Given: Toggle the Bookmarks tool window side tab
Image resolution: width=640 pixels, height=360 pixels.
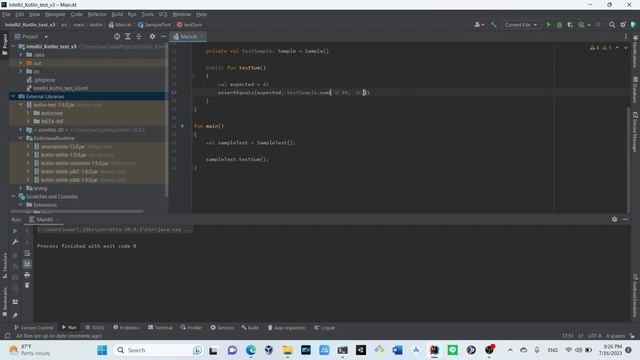Looking at the screenshot, I should (4, 302).
